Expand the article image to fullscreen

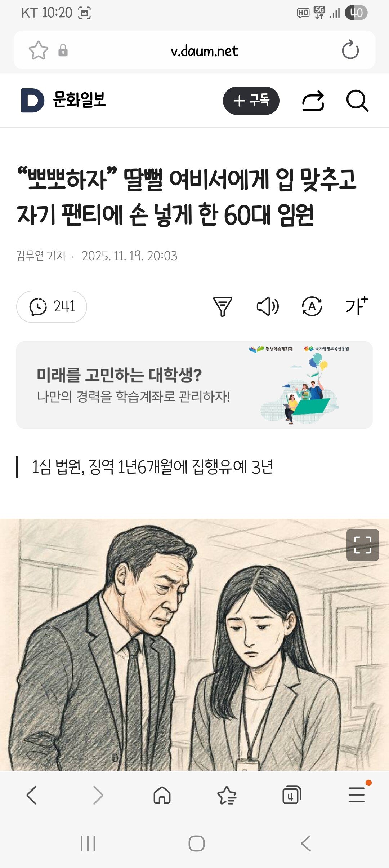362,545
